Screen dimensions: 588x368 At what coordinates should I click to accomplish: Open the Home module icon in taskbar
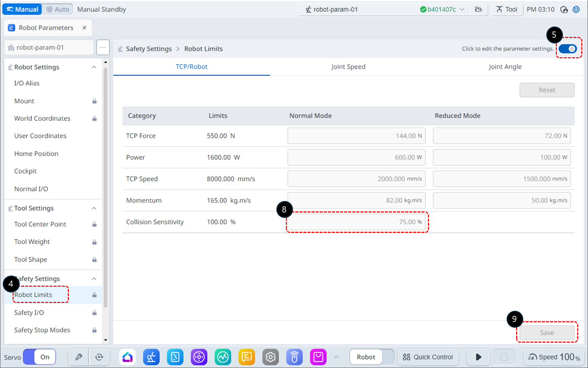128,357
